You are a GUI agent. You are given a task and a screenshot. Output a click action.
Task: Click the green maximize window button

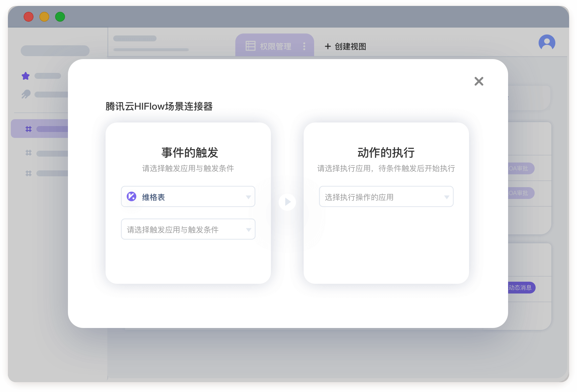tap(60, 17)
